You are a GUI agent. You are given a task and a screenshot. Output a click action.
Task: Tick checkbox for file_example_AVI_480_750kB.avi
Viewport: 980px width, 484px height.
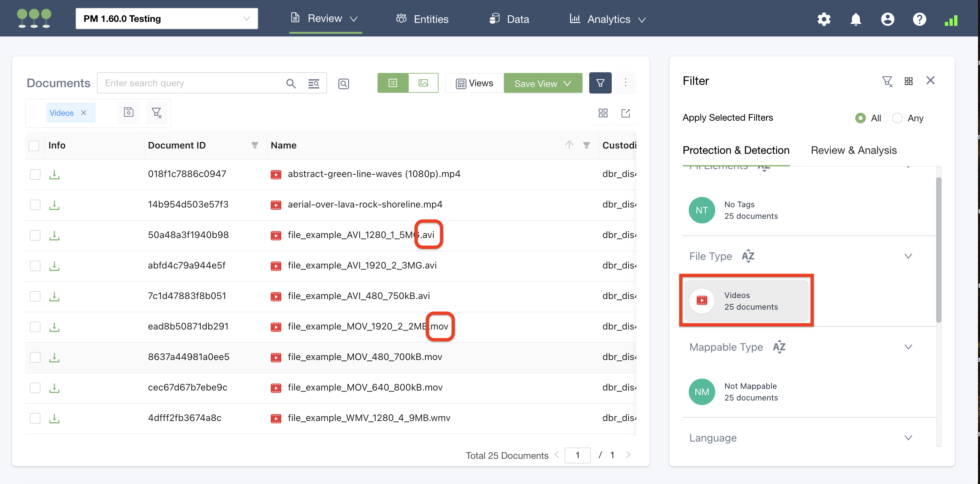(35, 296)
